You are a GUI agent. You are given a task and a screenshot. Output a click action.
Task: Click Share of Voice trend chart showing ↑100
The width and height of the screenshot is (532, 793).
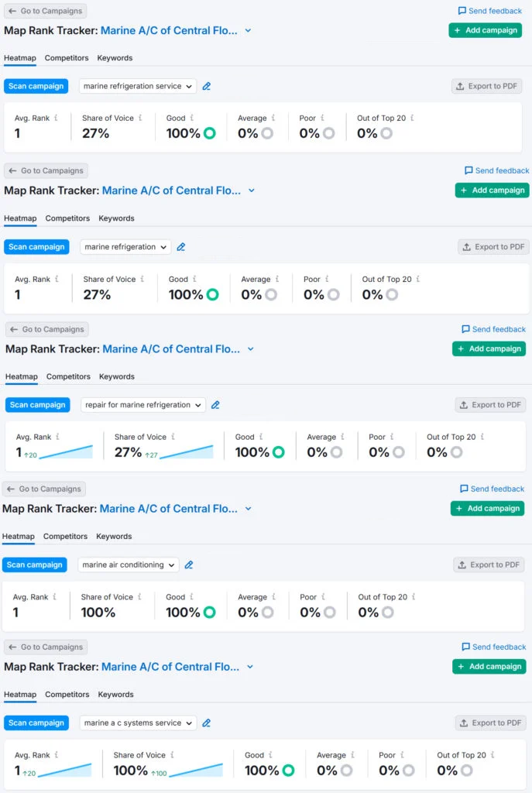197,770
